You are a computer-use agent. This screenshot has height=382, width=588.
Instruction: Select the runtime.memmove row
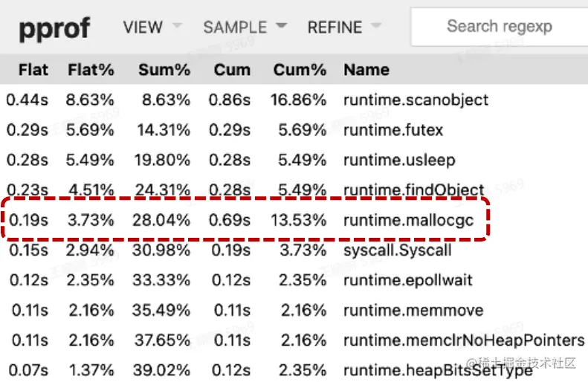[x=413, y=310]
